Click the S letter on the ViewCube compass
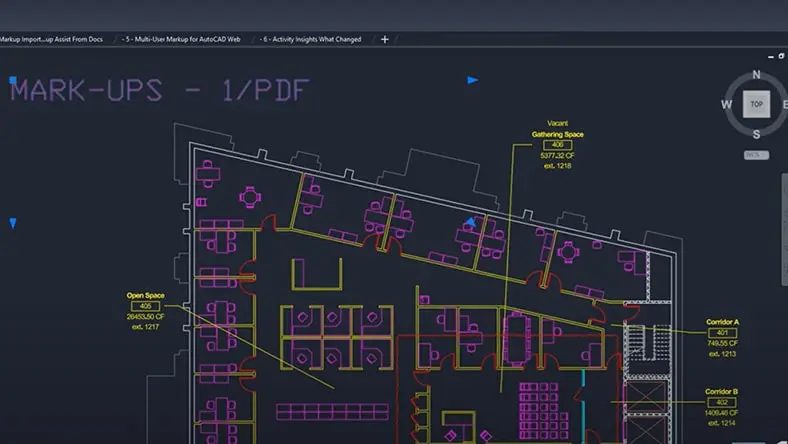This screenshot has height=444, width=788. pos(756,134)
